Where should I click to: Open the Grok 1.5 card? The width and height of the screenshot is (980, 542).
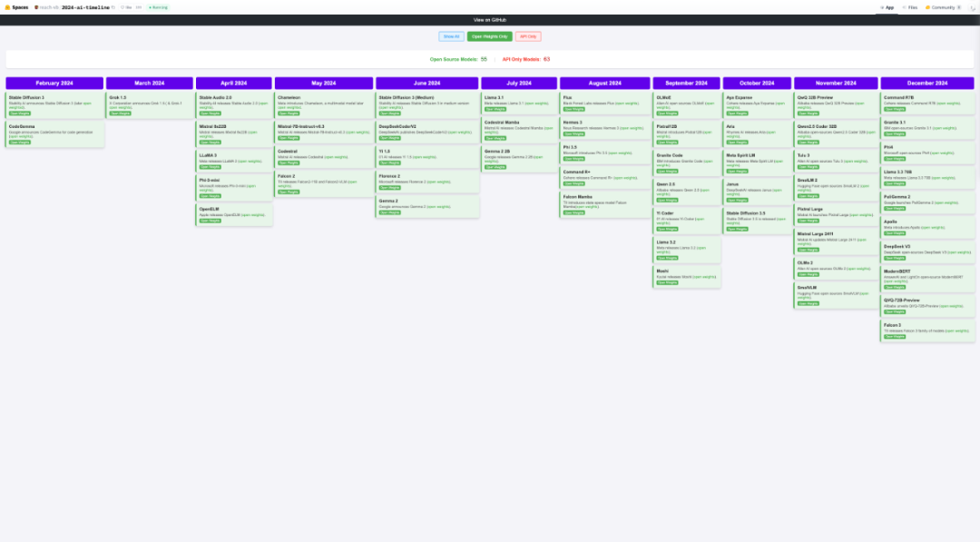(150, 105)
